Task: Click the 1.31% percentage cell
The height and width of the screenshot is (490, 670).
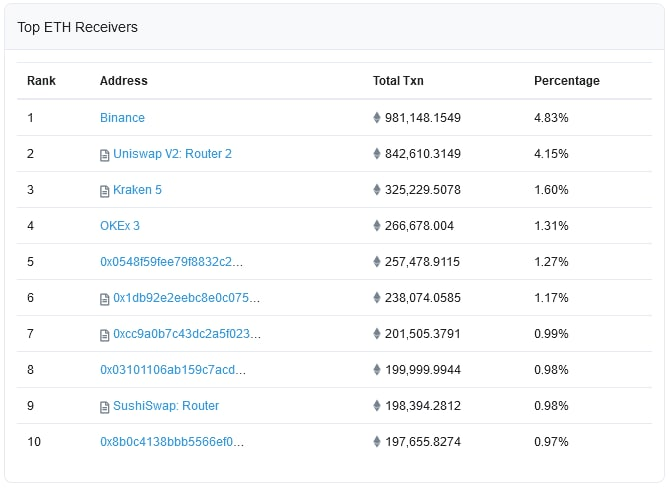Action: (551, 226)
